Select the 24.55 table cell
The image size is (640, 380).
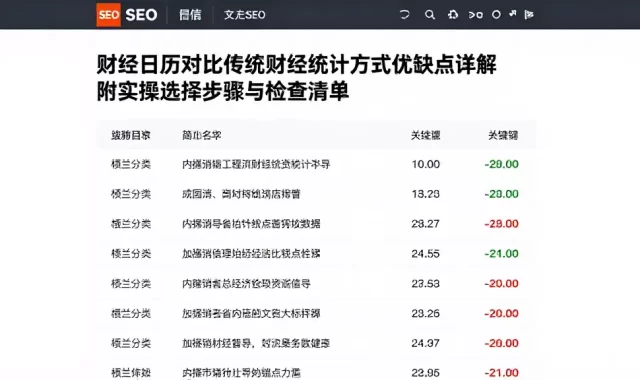[x=426, y=253]
